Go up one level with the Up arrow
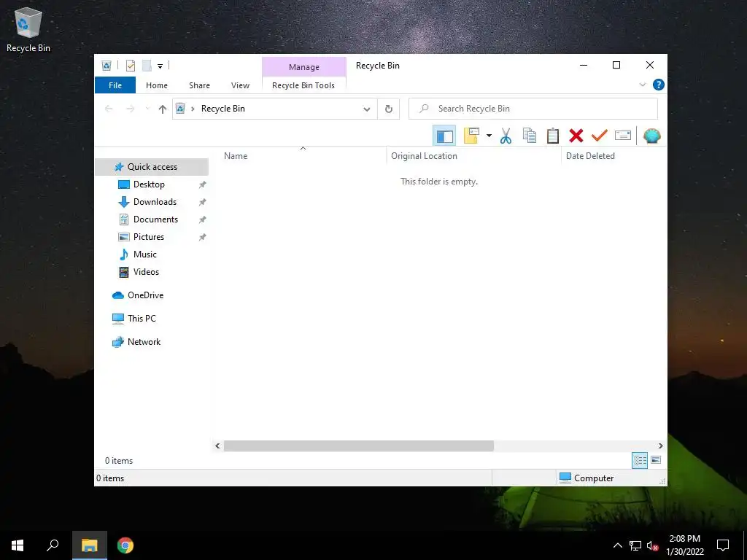This screenshot has width=747, height=560. (163, 109)
